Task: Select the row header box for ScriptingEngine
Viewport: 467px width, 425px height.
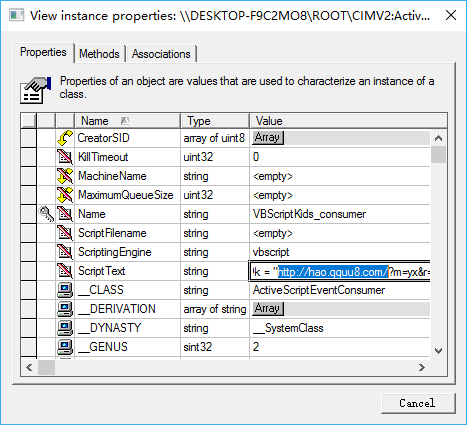Action: tap(28, 252)
